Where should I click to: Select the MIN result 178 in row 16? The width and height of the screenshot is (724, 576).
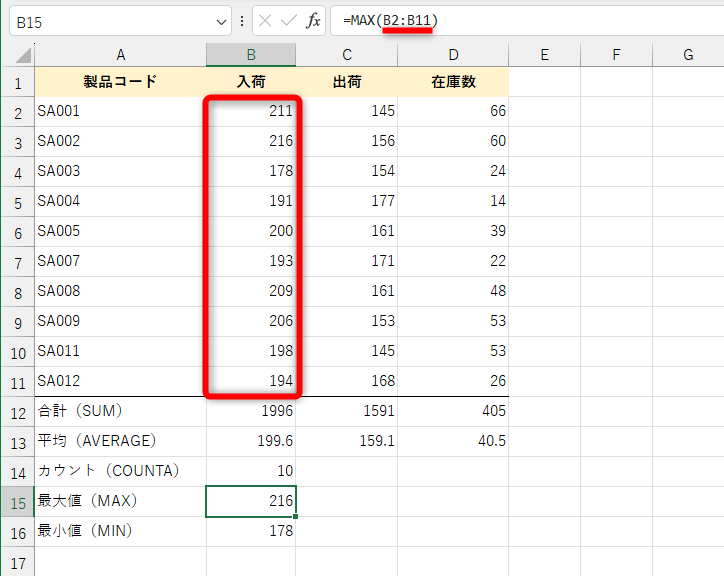251,531
